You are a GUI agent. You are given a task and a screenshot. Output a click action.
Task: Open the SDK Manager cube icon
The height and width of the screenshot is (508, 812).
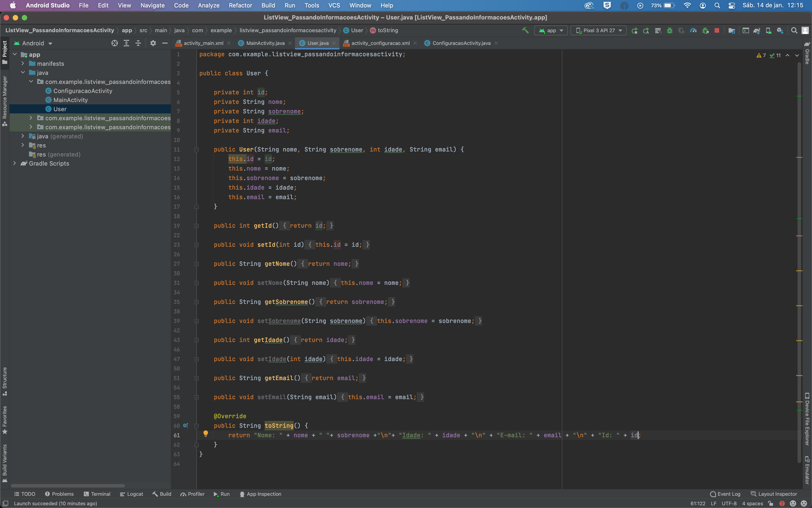[780, 31]
